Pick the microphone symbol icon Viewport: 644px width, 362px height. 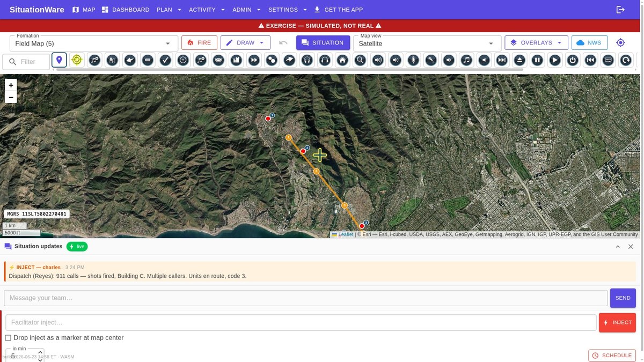tap(413, 60)
